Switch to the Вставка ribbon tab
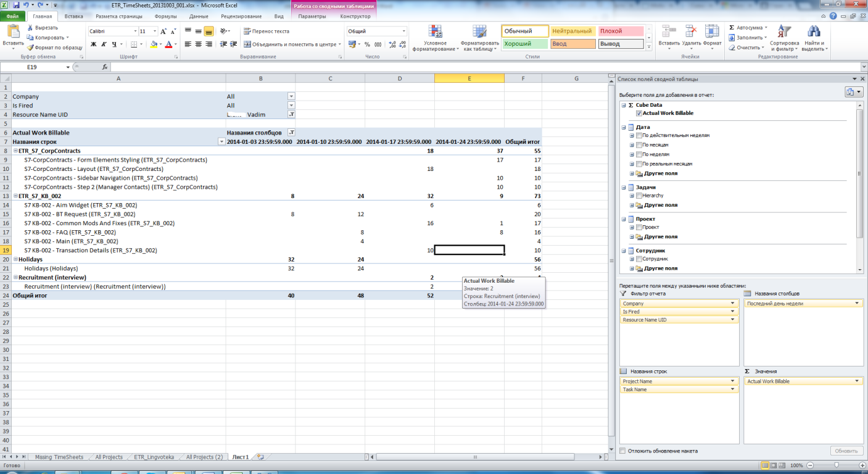This screenshot has height=474, width=868. point(73,16)
